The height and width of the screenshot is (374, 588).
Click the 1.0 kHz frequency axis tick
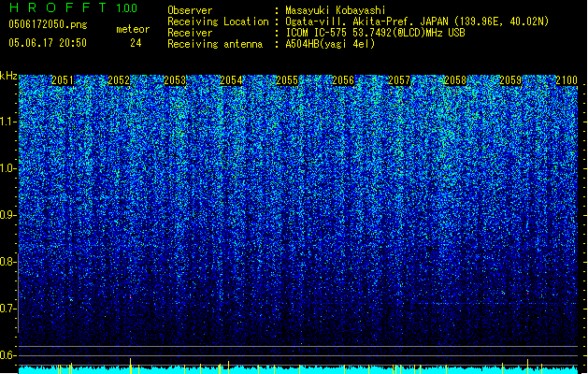[x=8, y=169]
